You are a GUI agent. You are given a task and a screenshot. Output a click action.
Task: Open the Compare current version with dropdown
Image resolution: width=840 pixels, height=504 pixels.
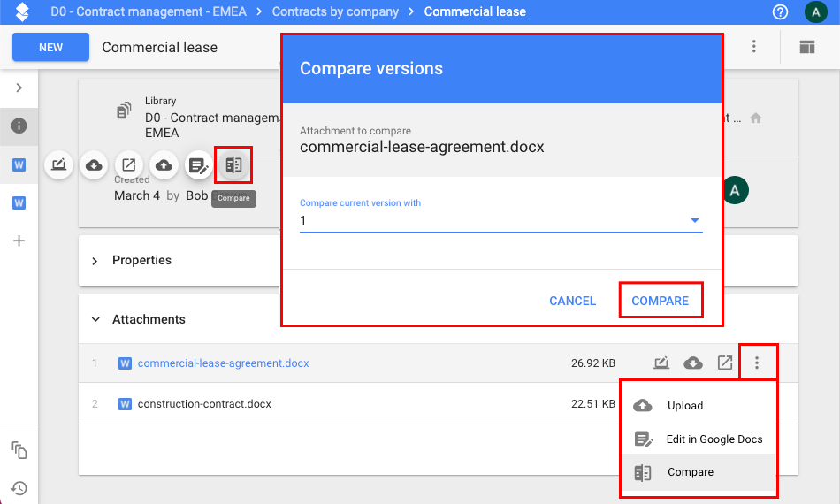click(500, 220)
